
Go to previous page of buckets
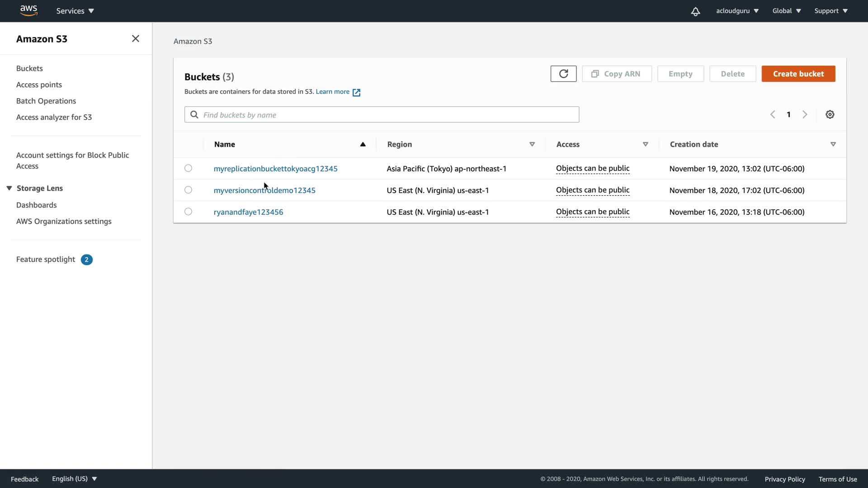pyautogui.click(x=773, y=115)
